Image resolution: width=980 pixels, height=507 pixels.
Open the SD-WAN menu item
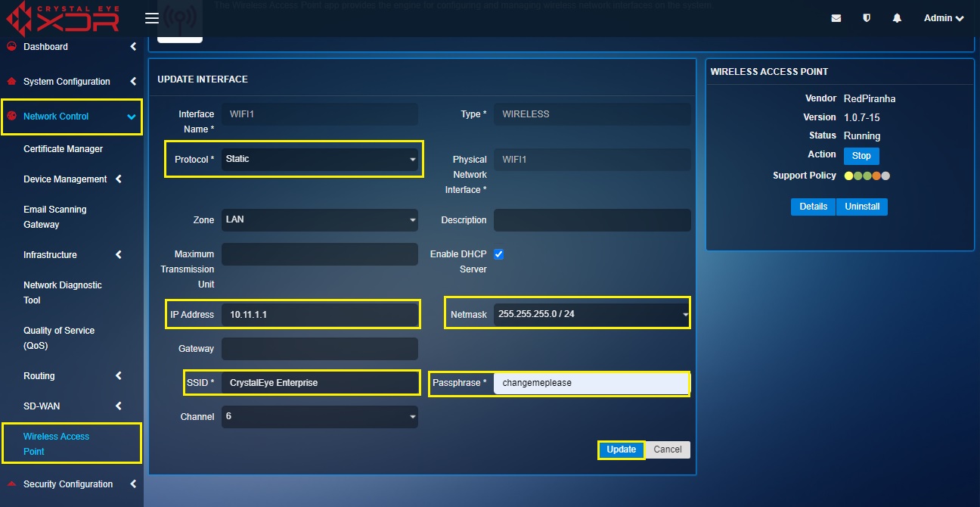click(42, 406)
